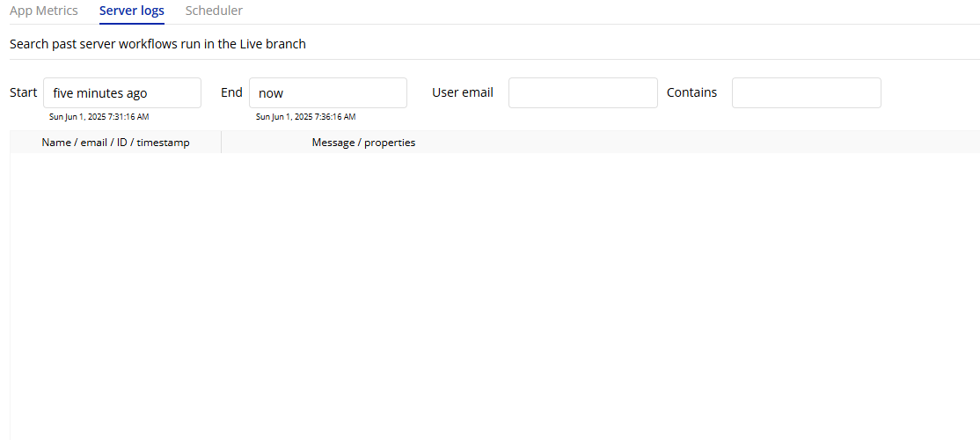Screen dimensions: 980x440
Task: Switch to the Scheduler tab
Action: pos(214,11)
